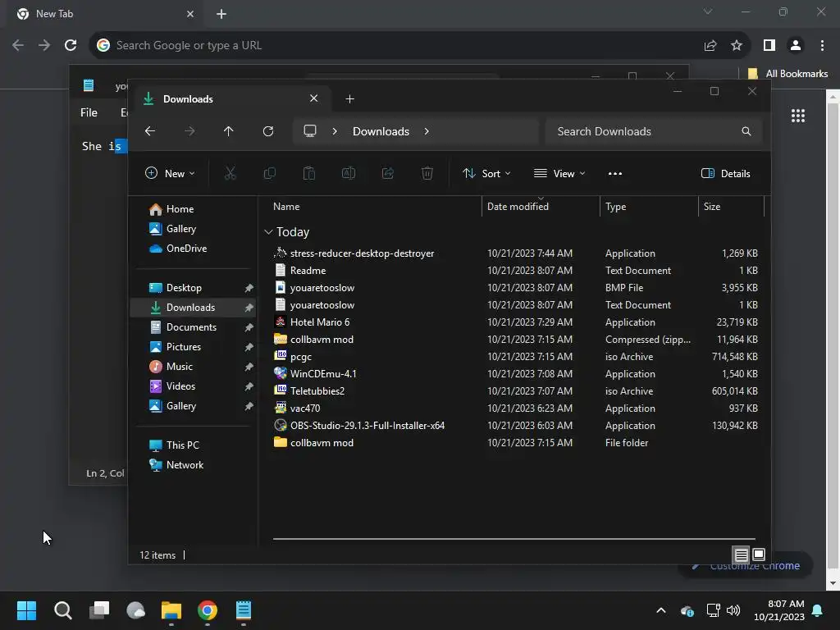This screenshot has height=630, width=840.
Task: Click Chrome's share page icon in address bar
Action: (x=710, y=46)
